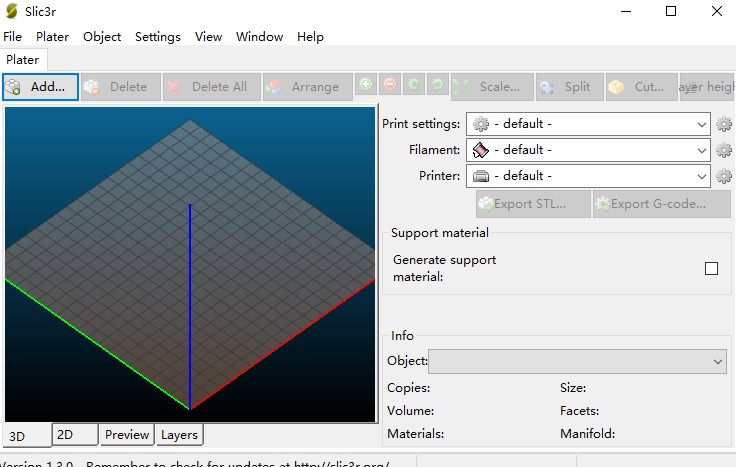Open the File menu
This screenshot has height=467, width=736.
click(x=12, y=37)
